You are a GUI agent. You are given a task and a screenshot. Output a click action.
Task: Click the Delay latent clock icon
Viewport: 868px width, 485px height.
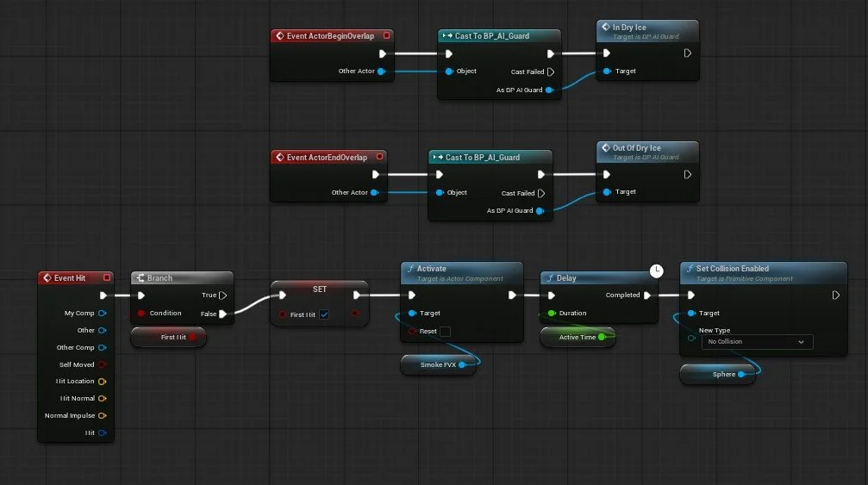[x=656, y=271]
